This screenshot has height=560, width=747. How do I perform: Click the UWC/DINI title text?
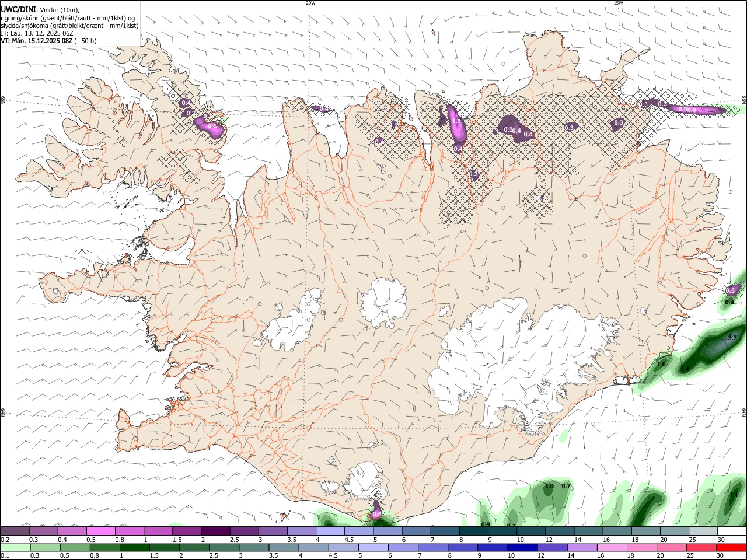pyautogui.click(x=19, y=10)
